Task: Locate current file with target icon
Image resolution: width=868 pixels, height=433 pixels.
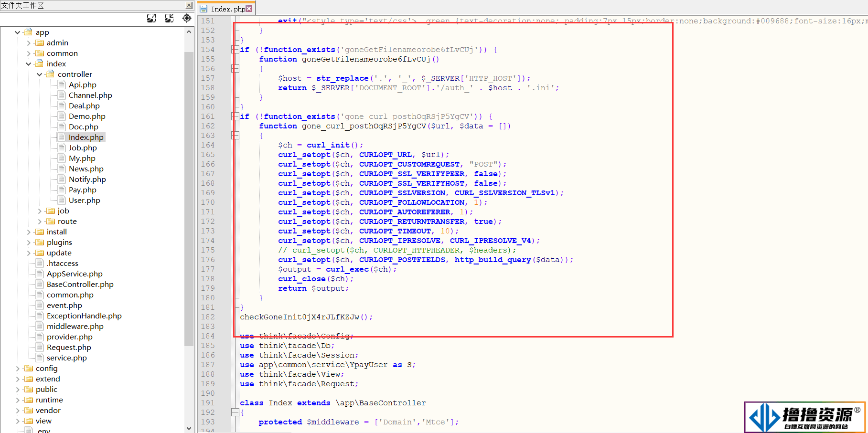Action: coord(187,18)
